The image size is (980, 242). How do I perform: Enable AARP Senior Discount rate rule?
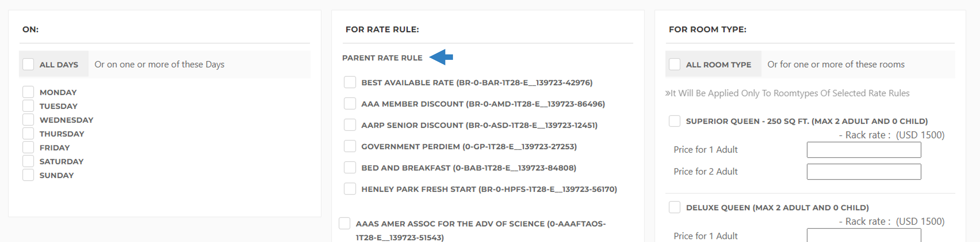[x=350, y=125]
